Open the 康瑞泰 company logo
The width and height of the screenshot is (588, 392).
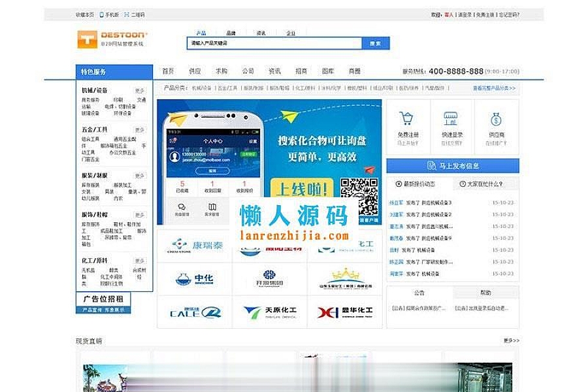click(195, 246)
